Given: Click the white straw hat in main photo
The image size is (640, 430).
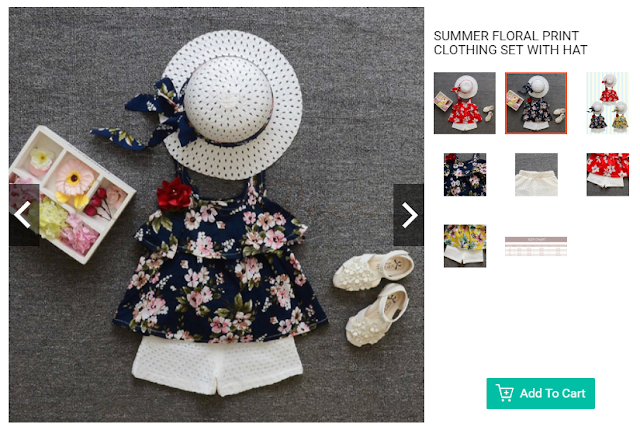Looking at the screenshot, I should click(x=231, y=104).
